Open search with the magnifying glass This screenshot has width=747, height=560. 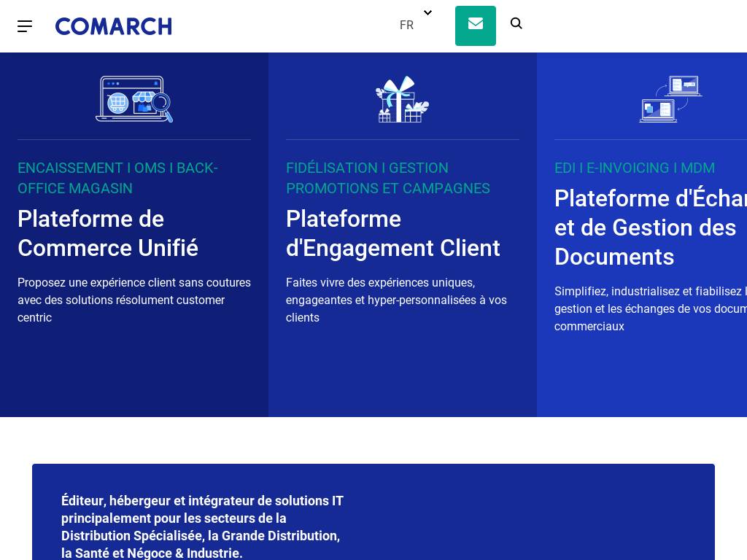coord(516,24)
